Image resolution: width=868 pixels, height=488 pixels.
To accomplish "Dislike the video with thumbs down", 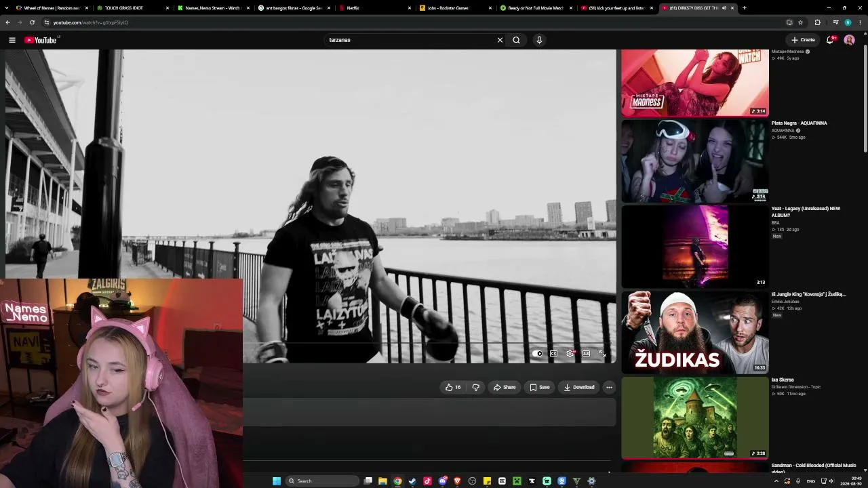I will click(x=475, y=387).
